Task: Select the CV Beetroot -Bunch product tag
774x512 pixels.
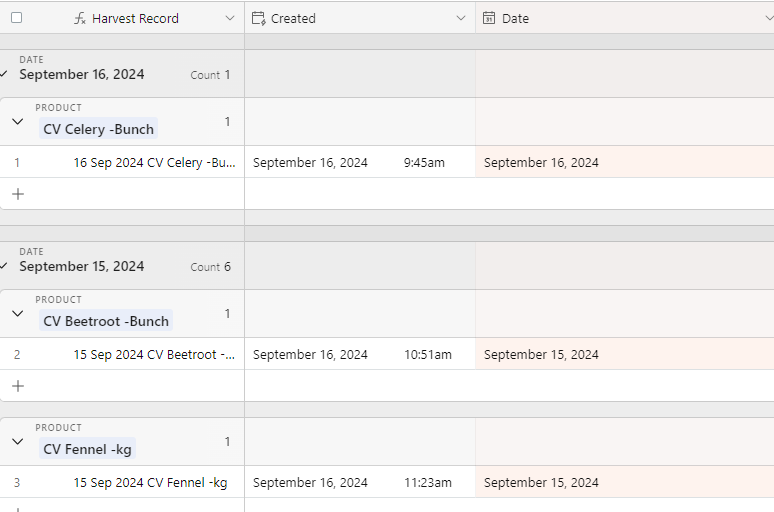Action: point(106,321)
